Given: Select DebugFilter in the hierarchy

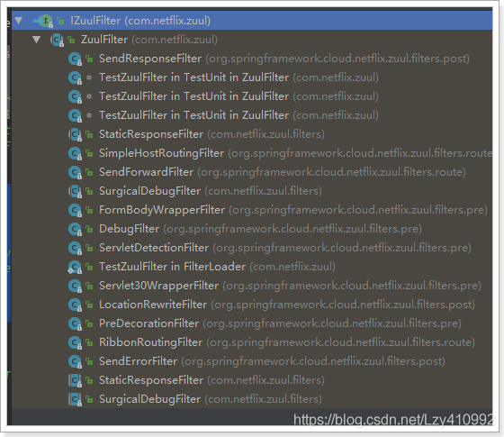Looking at the screenshot, I should click(x=260, y=229).
